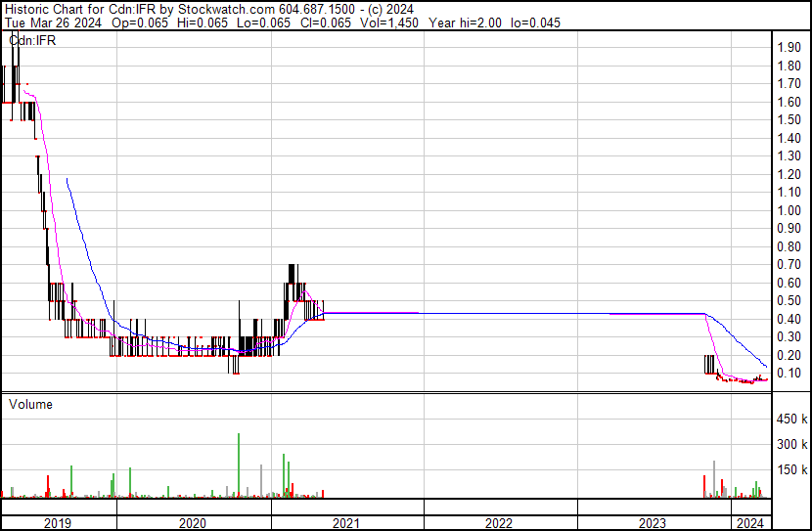
Task: Click the flat blue average line in 2022
Action: 499,313
